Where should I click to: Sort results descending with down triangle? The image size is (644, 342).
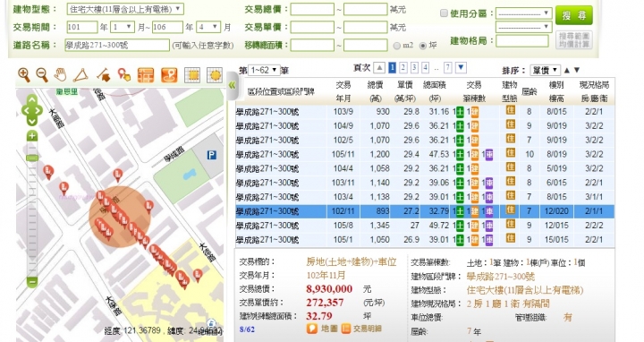pyautogui.click(x=577, y=71)
